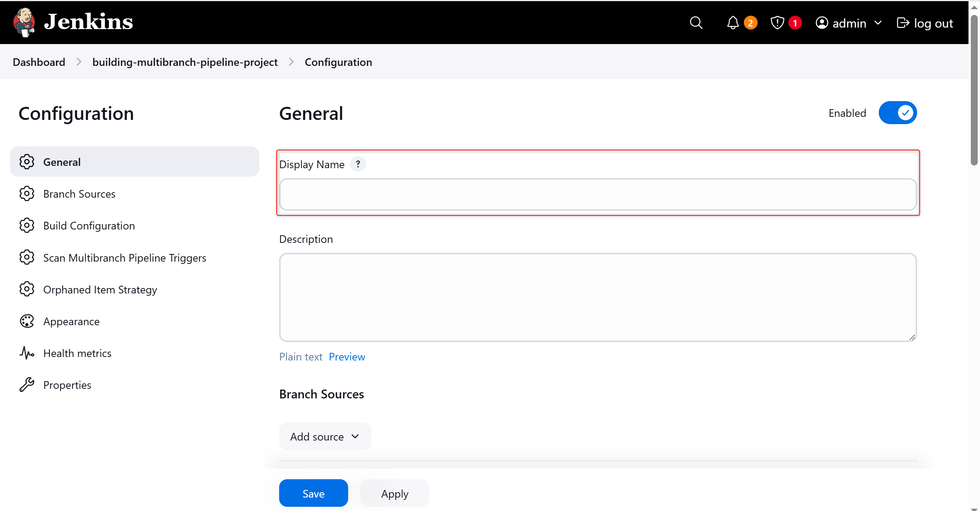Select General in the configuration sidebar
Screen dimensions: 980x511
pos(135,162)
